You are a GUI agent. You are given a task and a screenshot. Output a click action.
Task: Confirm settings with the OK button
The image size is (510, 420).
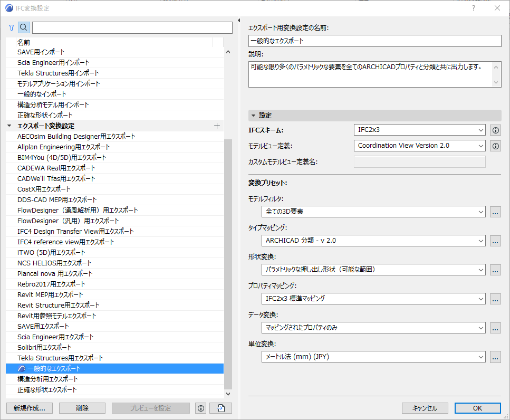click(477, 408)
